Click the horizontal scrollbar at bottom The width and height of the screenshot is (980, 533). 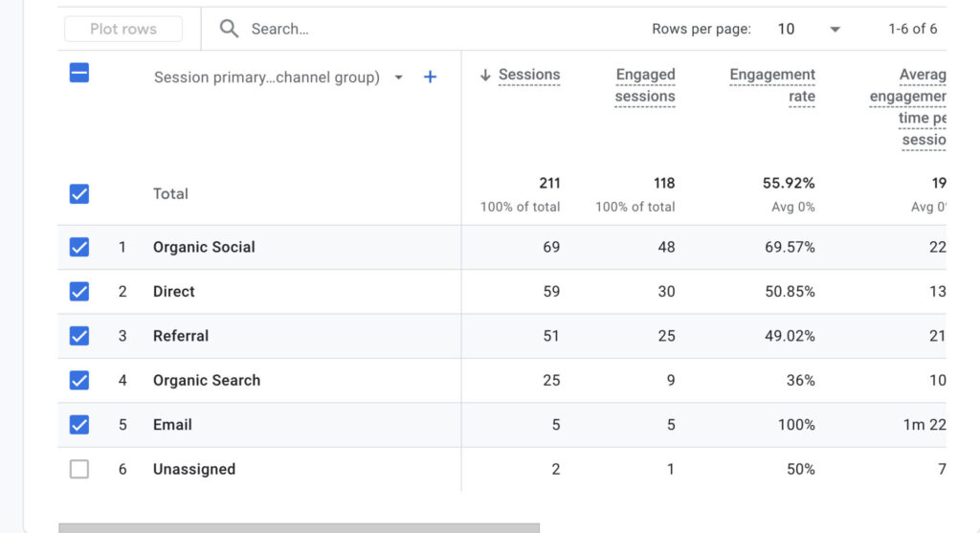299,528
